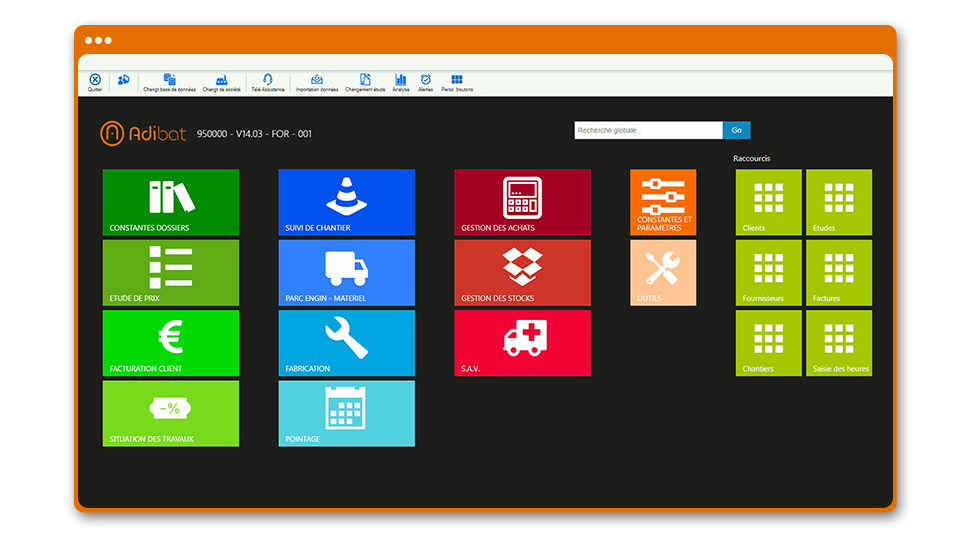The height and width of the screenshot is (540, 960).
Task: Open the Suivi de Chantier tile
Action: [346, 202]
